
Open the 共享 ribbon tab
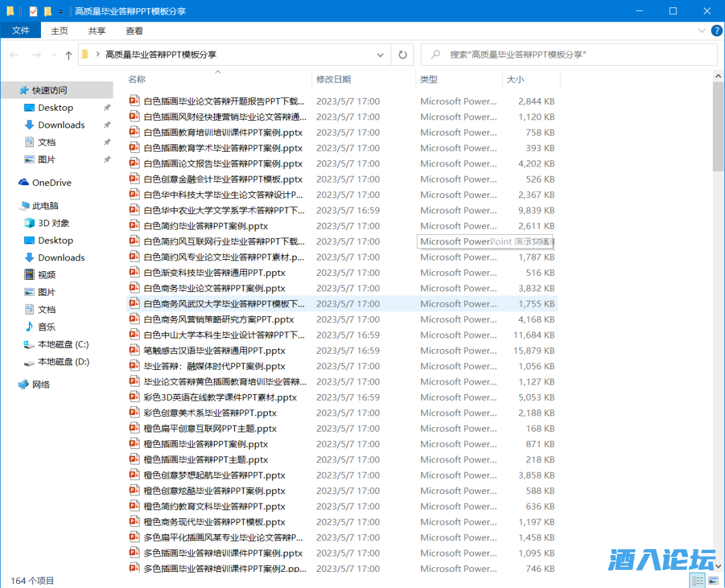tap(97, 31)
